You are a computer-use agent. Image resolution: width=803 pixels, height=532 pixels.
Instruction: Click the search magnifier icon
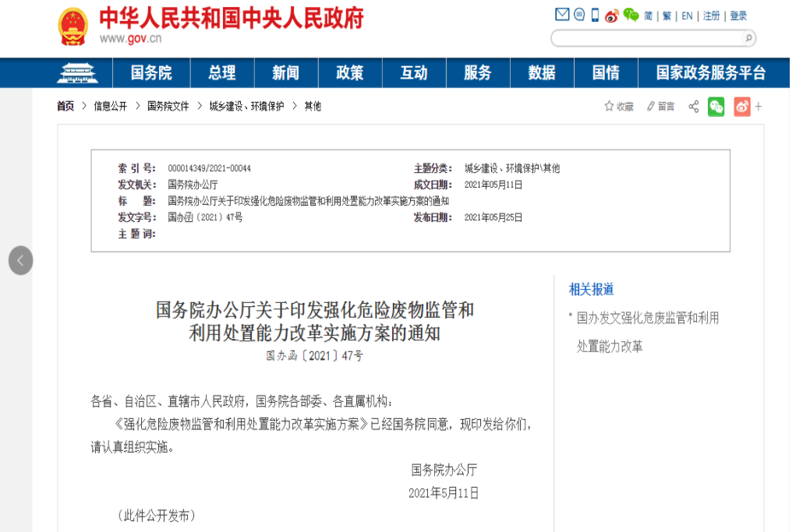click(x=748, y=37)
